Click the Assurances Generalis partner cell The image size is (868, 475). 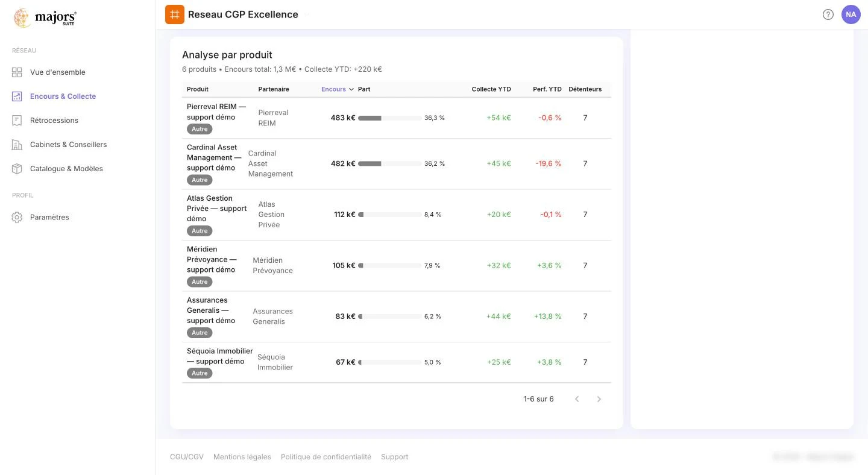(x=272, y=316)
